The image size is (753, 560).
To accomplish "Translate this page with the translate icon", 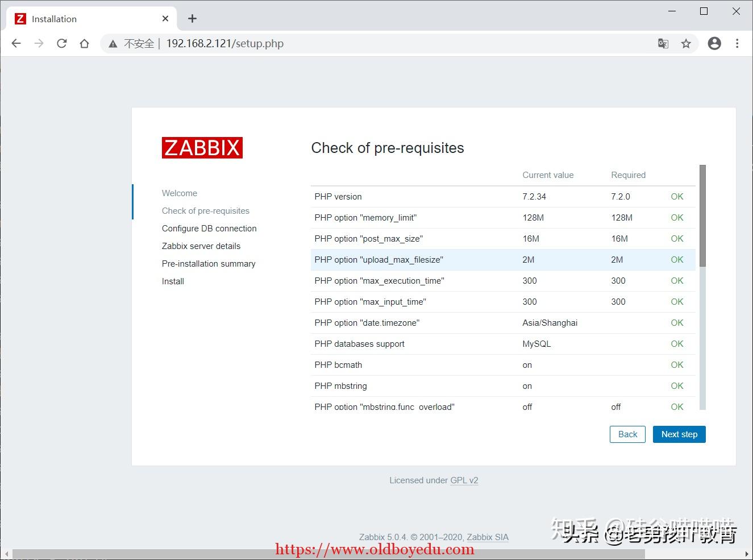I will [663, 43].
